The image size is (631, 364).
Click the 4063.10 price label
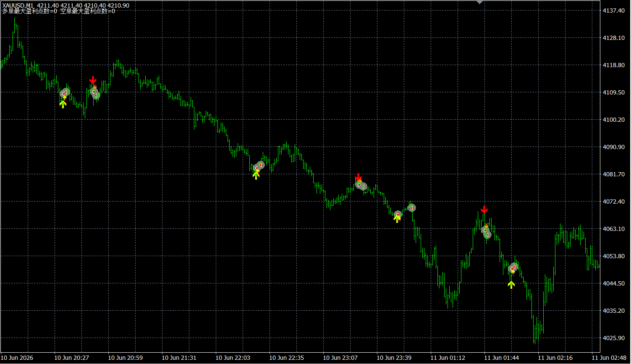click(613, 229)
